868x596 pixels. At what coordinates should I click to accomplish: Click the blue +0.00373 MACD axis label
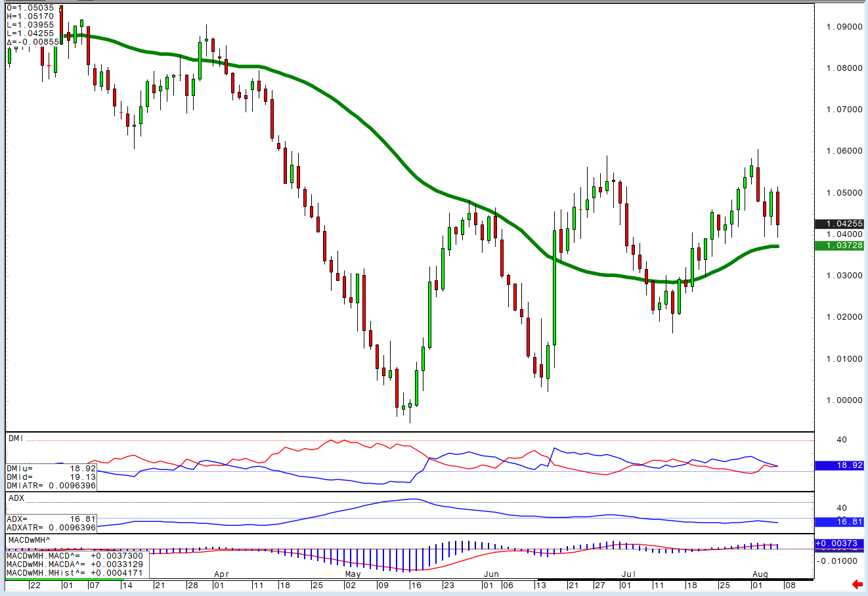tap(839, 543)
